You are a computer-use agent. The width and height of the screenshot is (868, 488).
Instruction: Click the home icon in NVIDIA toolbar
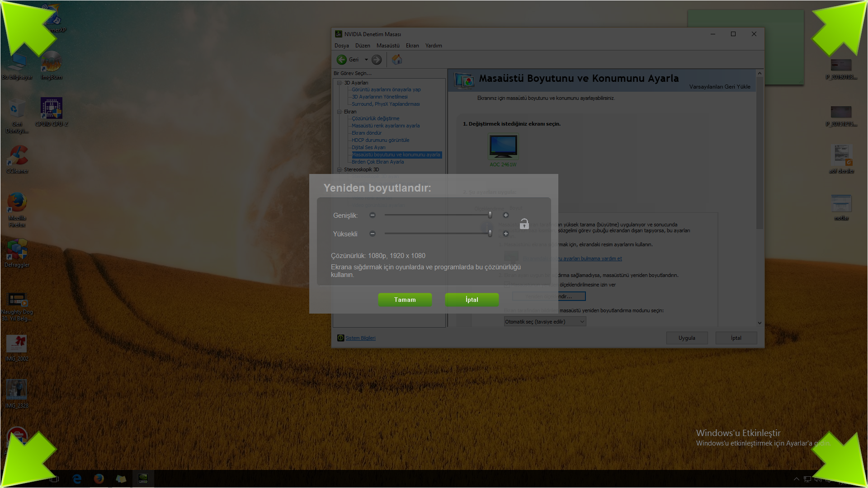click(397, 60)
